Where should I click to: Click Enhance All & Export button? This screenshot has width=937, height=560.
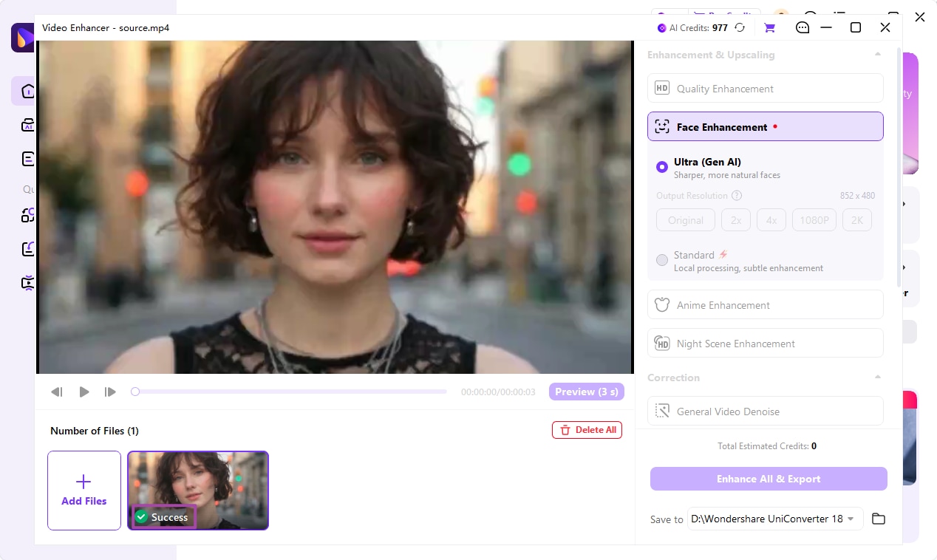(x=769, y=479)
